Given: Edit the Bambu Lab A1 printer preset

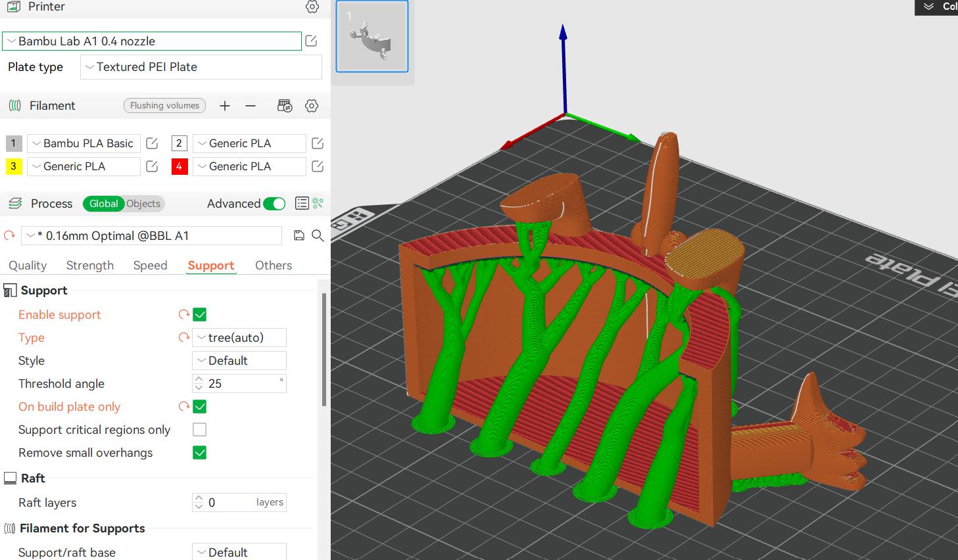Looking at the screenshot, I should (x=312, y=41).
